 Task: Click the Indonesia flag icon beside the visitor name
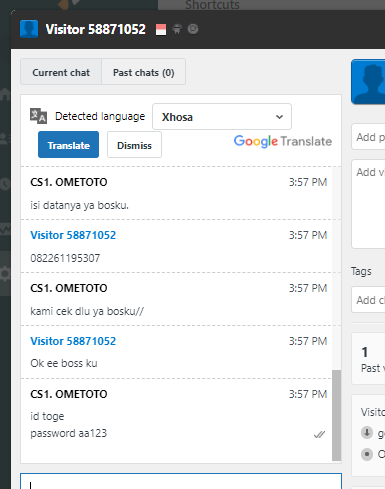161,30
